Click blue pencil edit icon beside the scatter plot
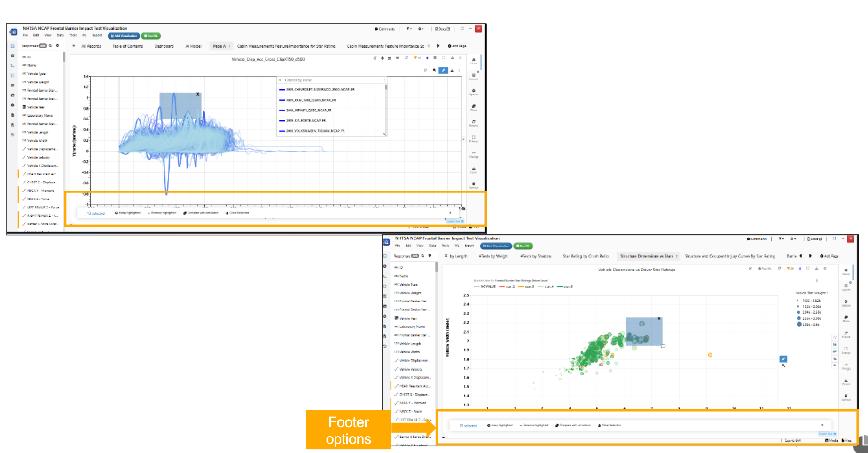This screenshot has width=868, height=453. [783, 359]
